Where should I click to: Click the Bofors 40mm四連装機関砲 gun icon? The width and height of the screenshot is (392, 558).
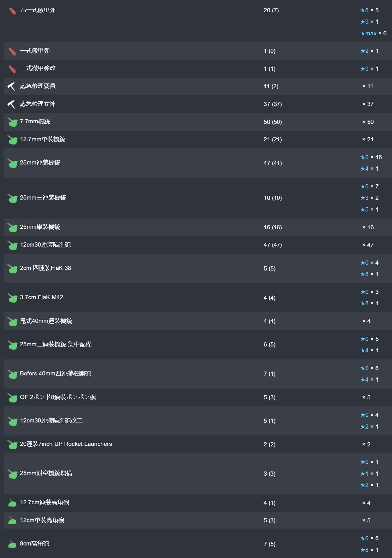click(12, 374)
